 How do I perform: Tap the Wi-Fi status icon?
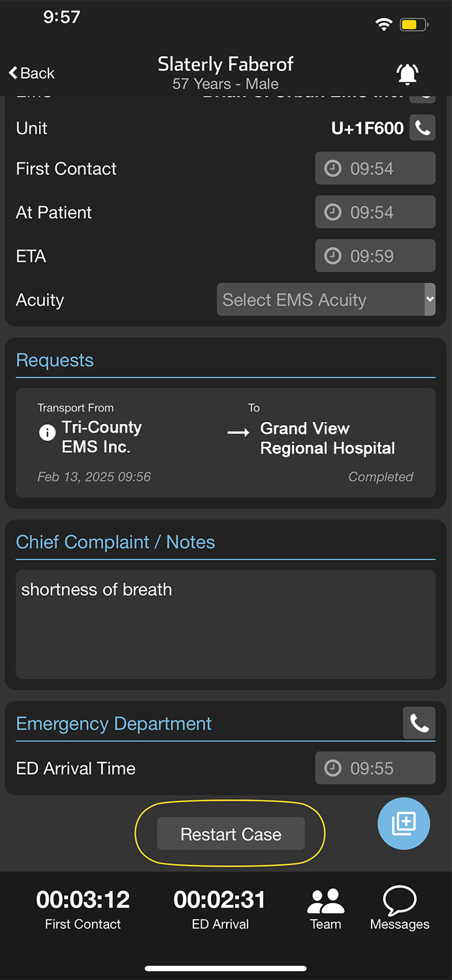[384, 24]
